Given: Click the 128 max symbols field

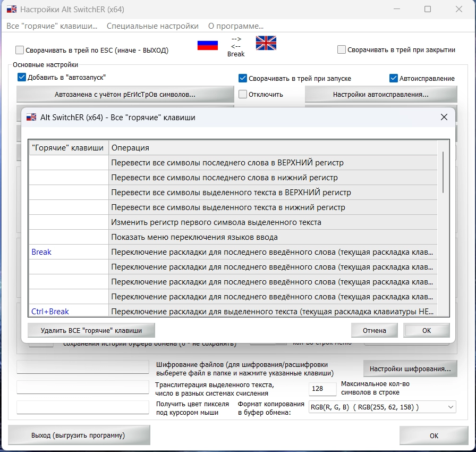Looking at the screenshot, I should tap(322, 389).
